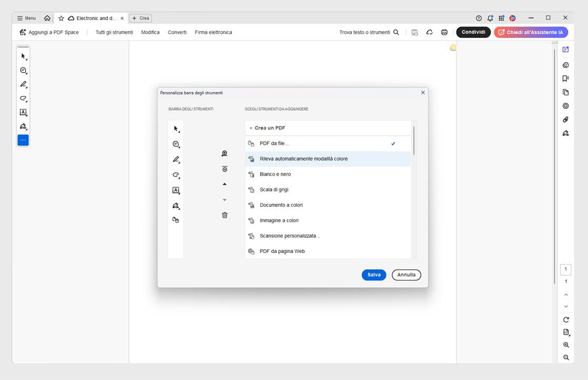Collapse the Crea un PDF section
The height and width of the screenshot is (380, 588).
[251, 128]
